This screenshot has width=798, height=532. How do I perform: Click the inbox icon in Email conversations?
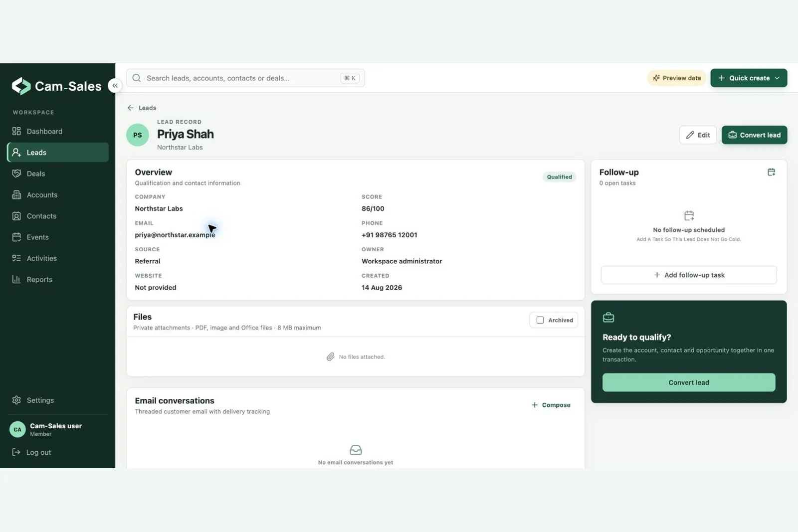(356, 450)
